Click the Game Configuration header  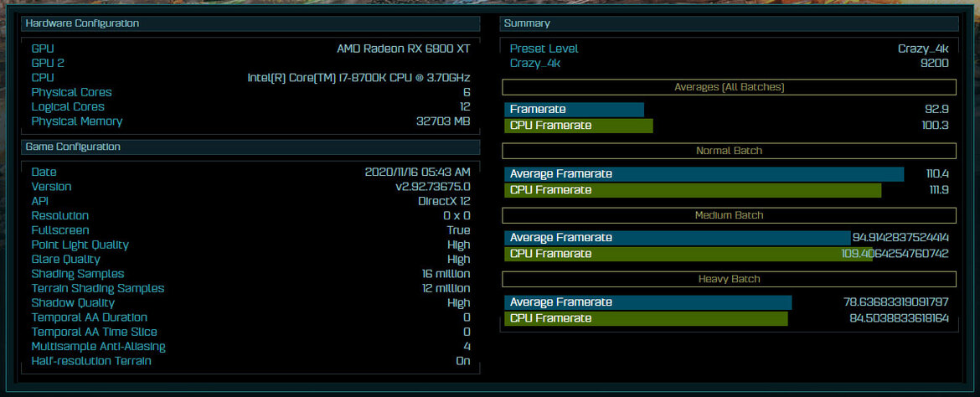250,147
